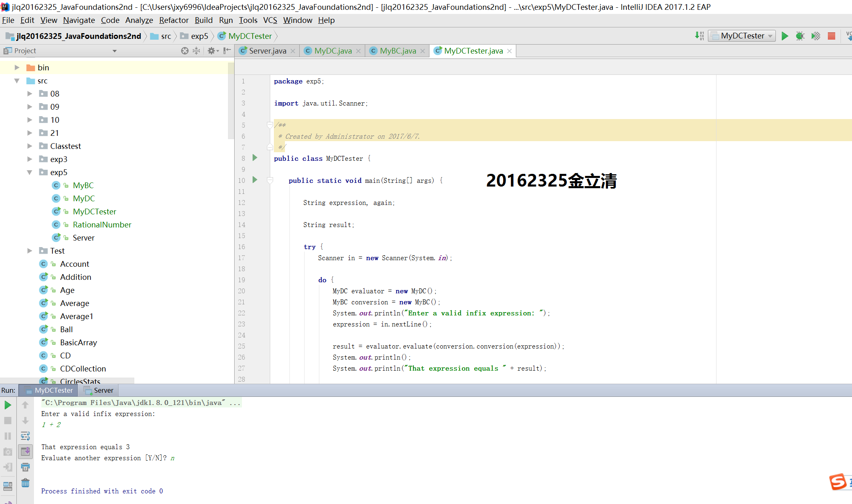Open the Refactor menu
This screenshot has height=504, width=852.
[x=174, y=20]
